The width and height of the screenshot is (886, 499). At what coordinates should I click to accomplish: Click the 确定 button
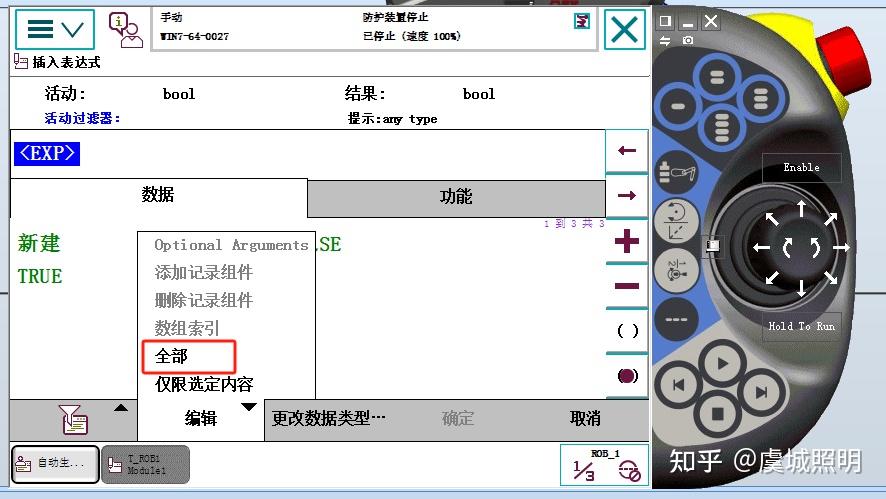pos(458,419)
